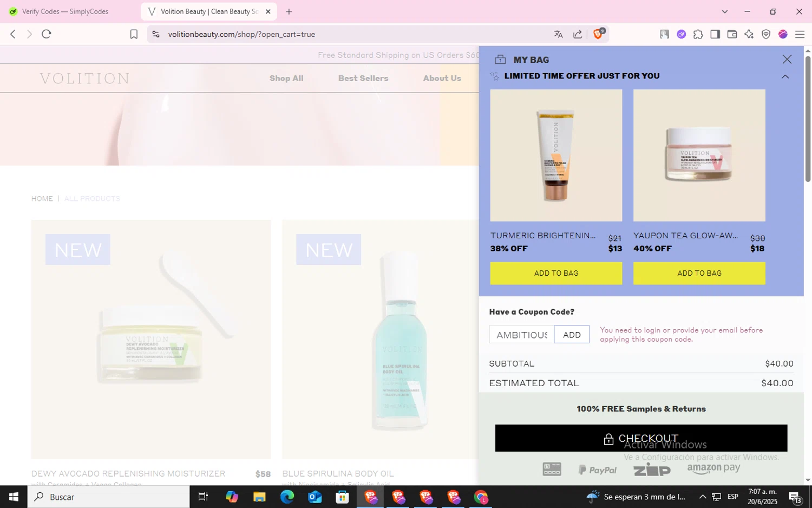Click the ESP language indicator

click(733, 497)
